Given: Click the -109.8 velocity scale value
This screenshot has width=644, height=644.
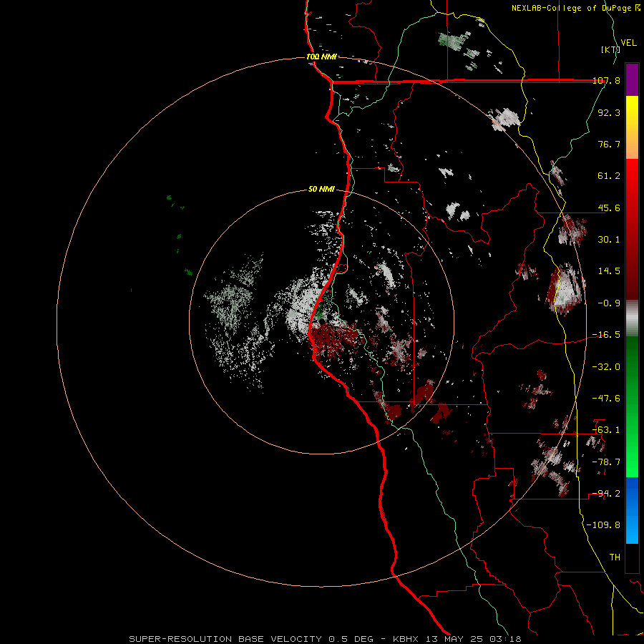Looking at the screenshot, I should [604, 525].
